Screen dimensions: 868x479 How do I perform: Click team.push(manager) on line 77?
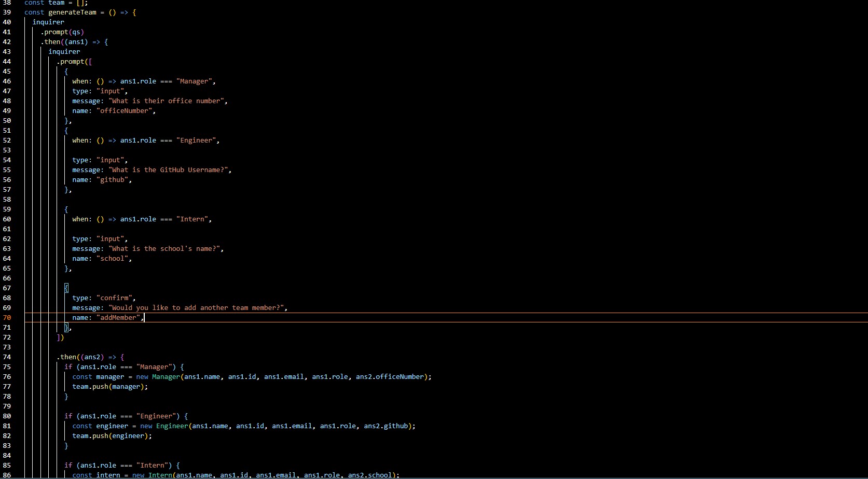point(108,387)
